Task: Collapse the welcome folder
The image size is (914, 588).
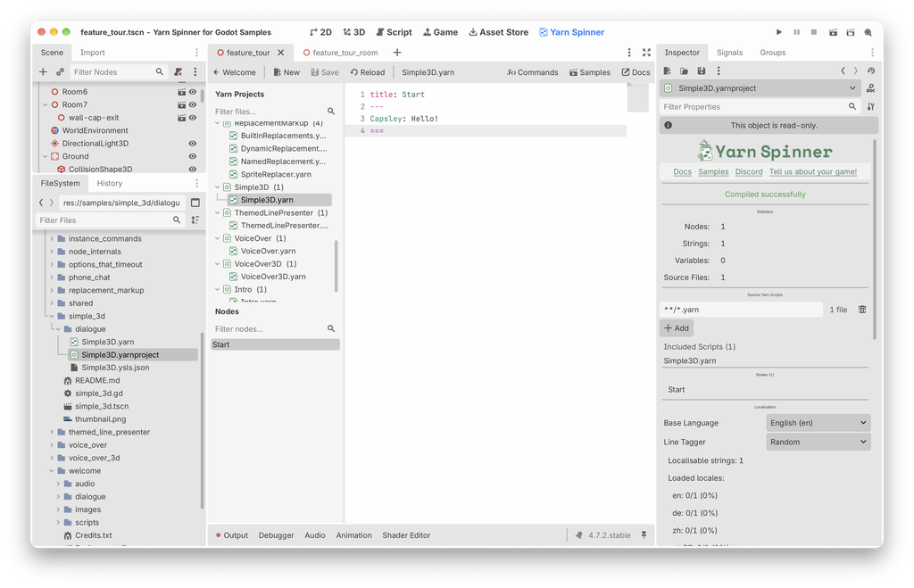Action: [51, 471]
